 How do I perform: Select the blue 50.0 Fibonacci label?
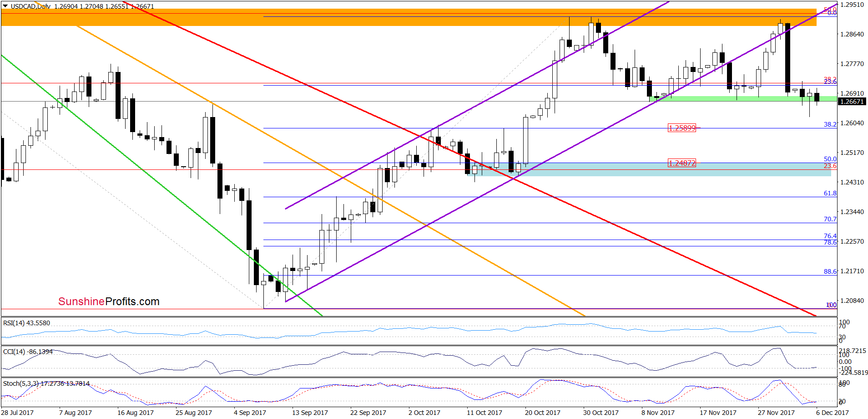[x=830, y=159]
